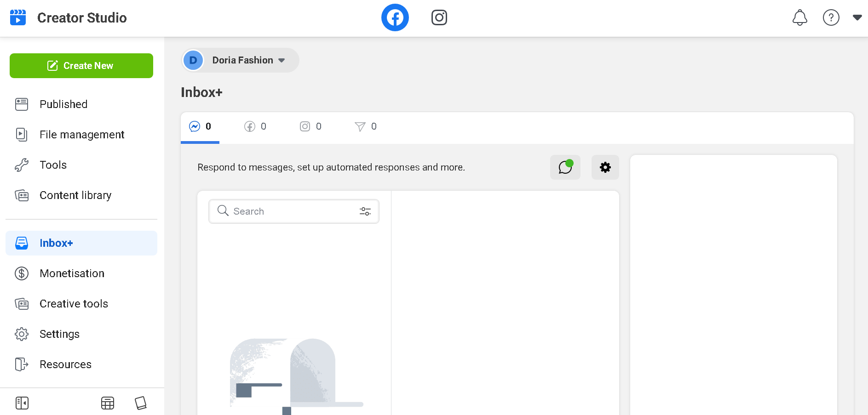Open Content library in the sidebar

pyautogui.click(x=81, y=195)
